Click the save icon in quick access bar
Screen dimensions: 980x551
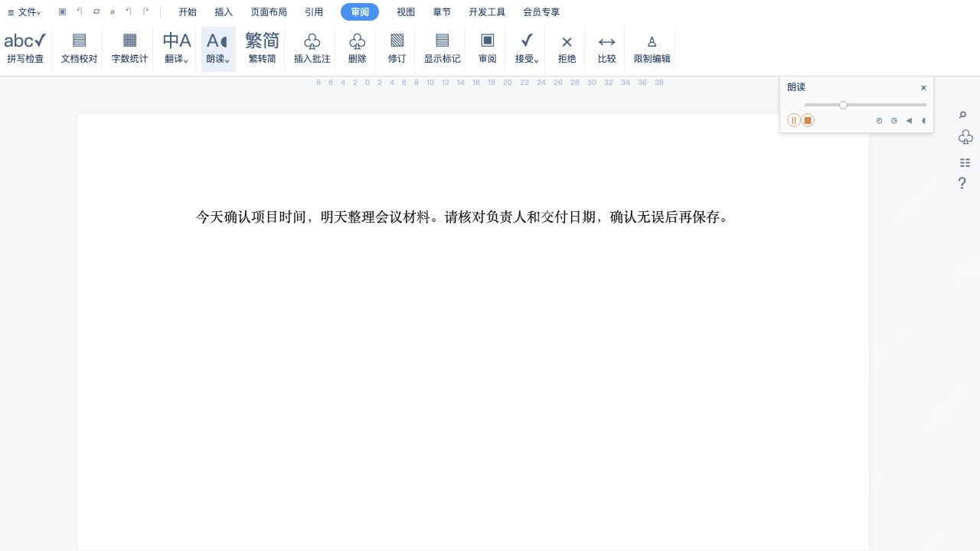tap(63, 12)
